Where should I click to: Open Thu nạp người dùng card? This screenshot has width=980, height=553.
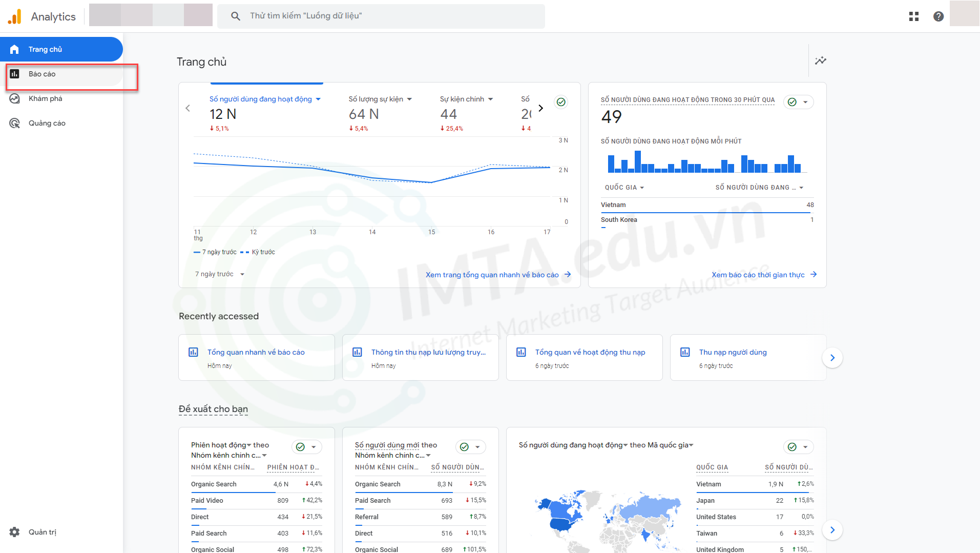tap(748, 358)
